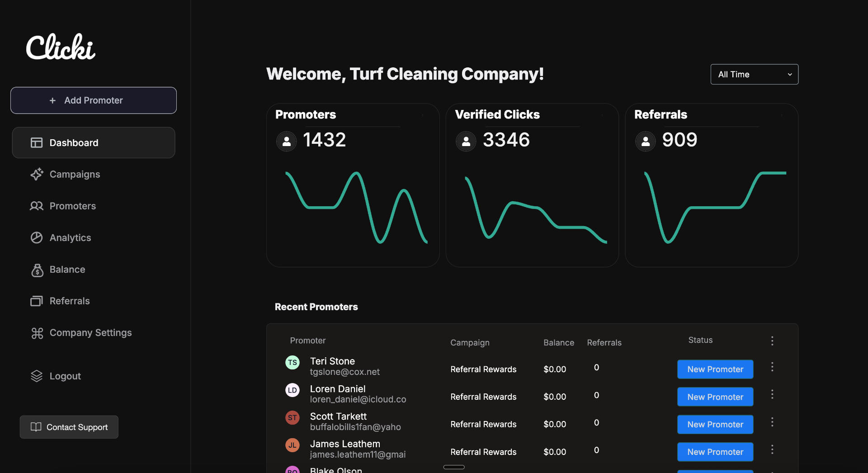
Task: Open Teri Stone's row options menu
Action: tap(772, 367)
